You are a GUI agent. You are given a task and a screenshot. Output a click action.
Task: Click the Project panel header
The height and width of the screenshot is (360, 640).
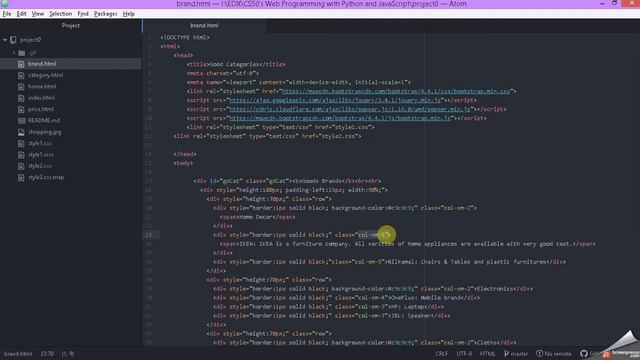coord(71,25)
